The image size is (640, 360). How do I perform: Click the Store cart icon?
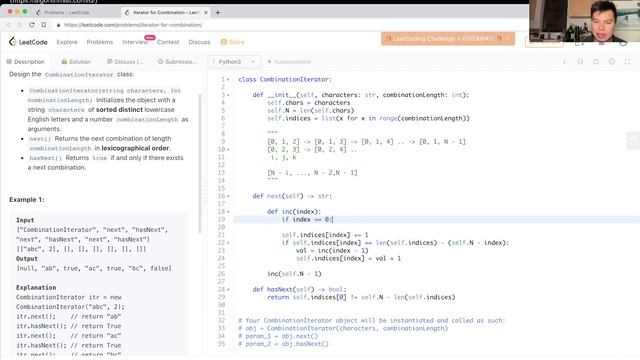(x=224, y=42)
